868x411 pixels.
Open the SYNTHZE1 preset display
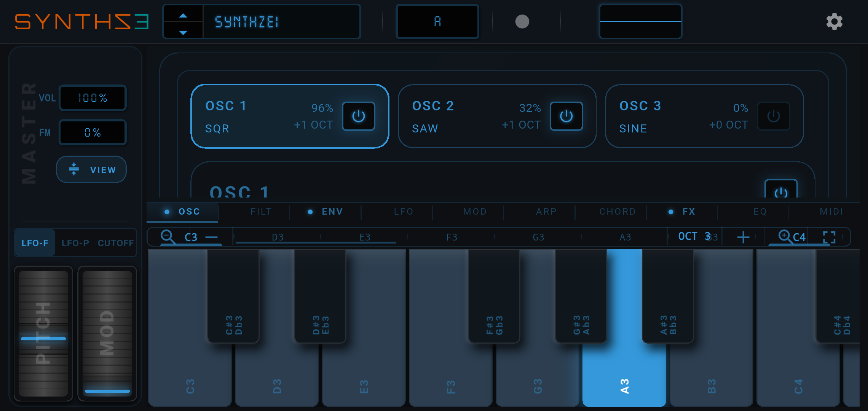tap(282, 21)
